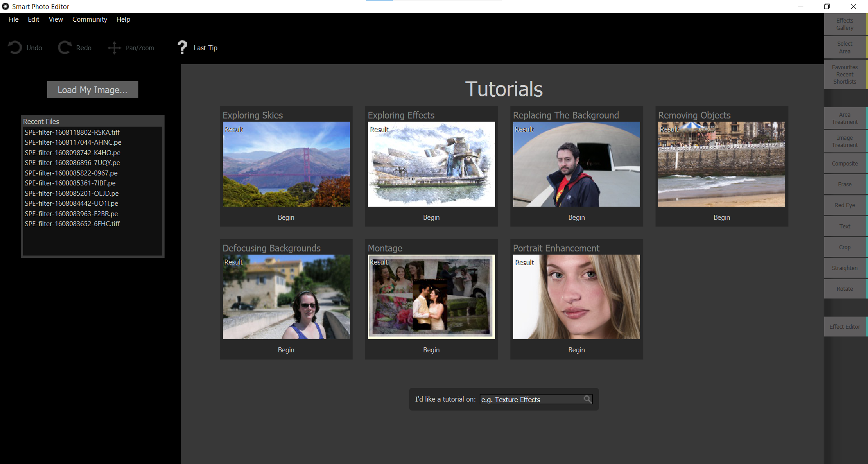
Task: Open the Effects Gallery panel
Action: point(844,24)
